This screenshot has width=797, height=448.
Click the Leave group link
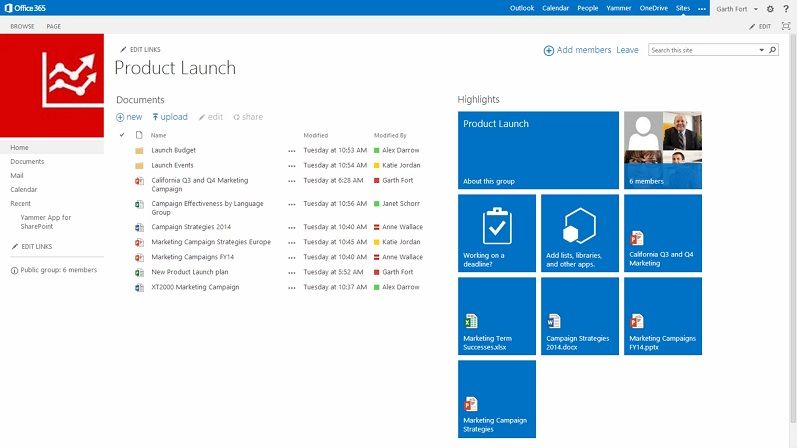(627, 50)
